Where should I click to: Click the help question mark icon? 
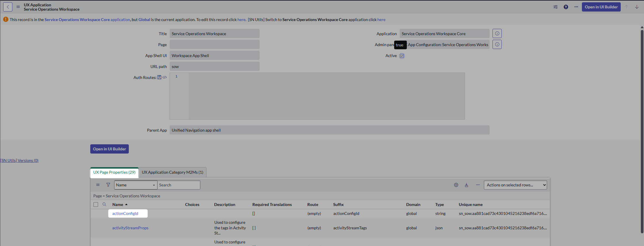[x=566, y=7]
